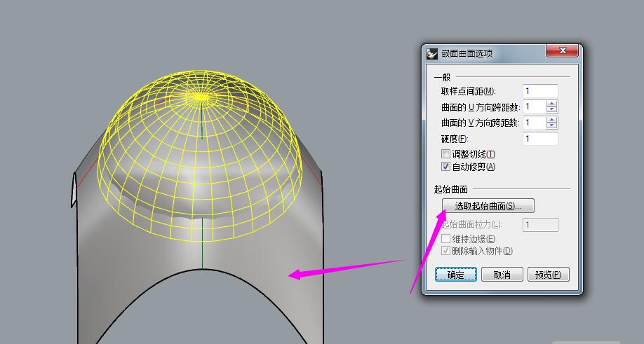The width and height of the screenshot is (644, 344).
Task: Click the 起始曲面拉力 field
Action: point(540,225)
